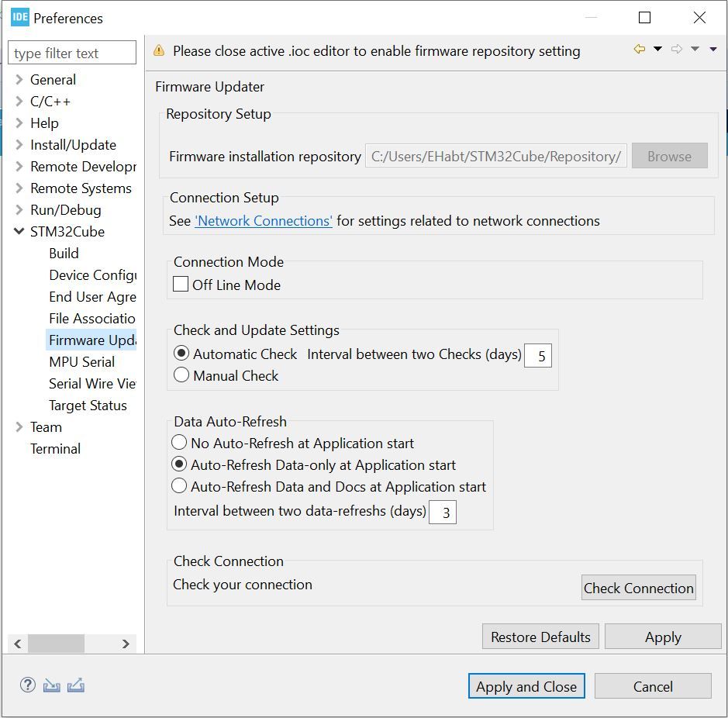Image resolution: width=728 pixels, height=718 pixels.
Task: Click the greyed Forward arrow icon
Action: (677, 49)
